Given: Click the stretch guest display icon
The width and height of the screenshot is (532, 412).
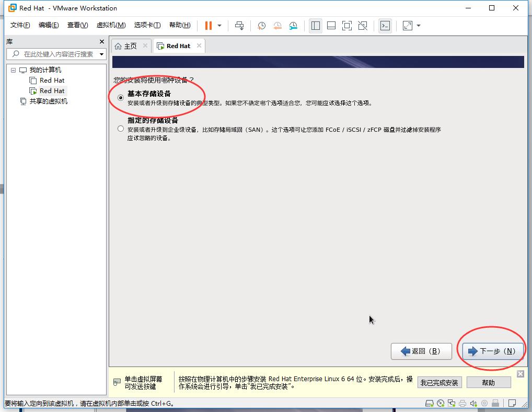Looking at the screenshot, I should pos(408,26).
